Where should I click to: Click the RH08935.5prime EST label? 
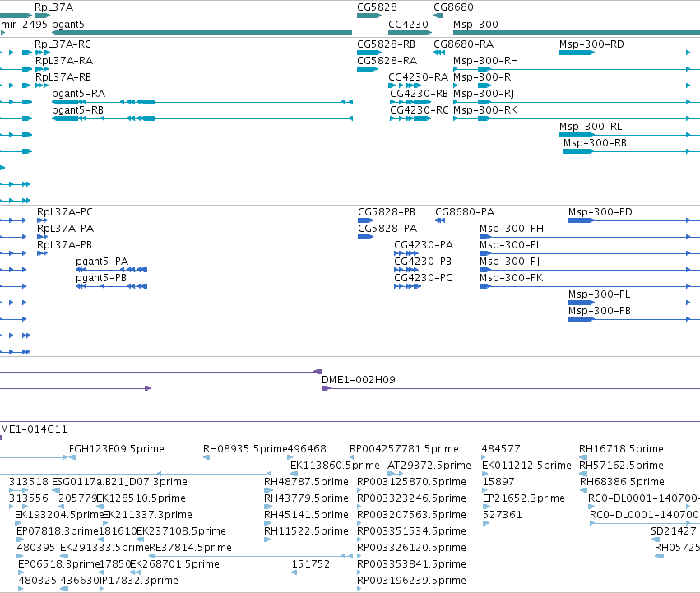tap(246, 449)
